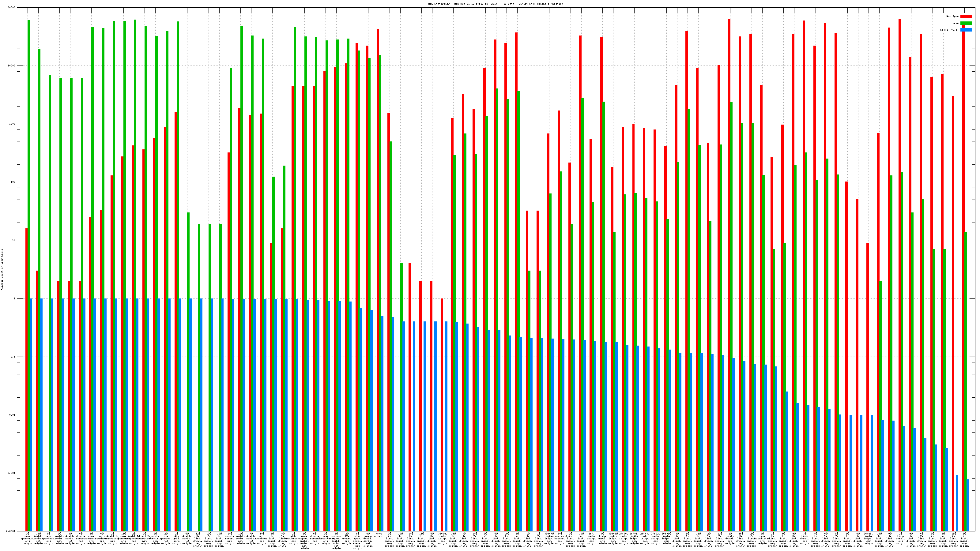Click the '12.apews.org origin' x-axis label
980x551 pixels.
tap(347, 538)
